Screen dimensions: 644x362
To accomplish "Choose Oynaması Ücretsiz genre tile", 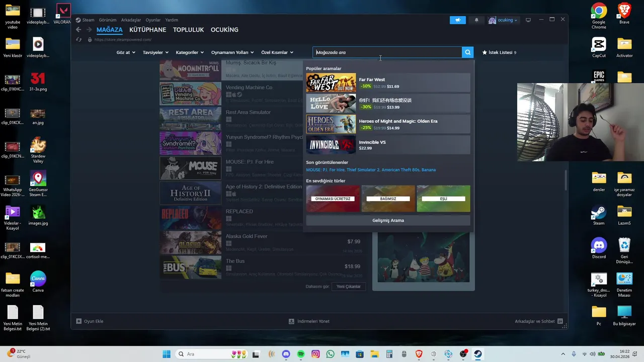I will point(333,199).
